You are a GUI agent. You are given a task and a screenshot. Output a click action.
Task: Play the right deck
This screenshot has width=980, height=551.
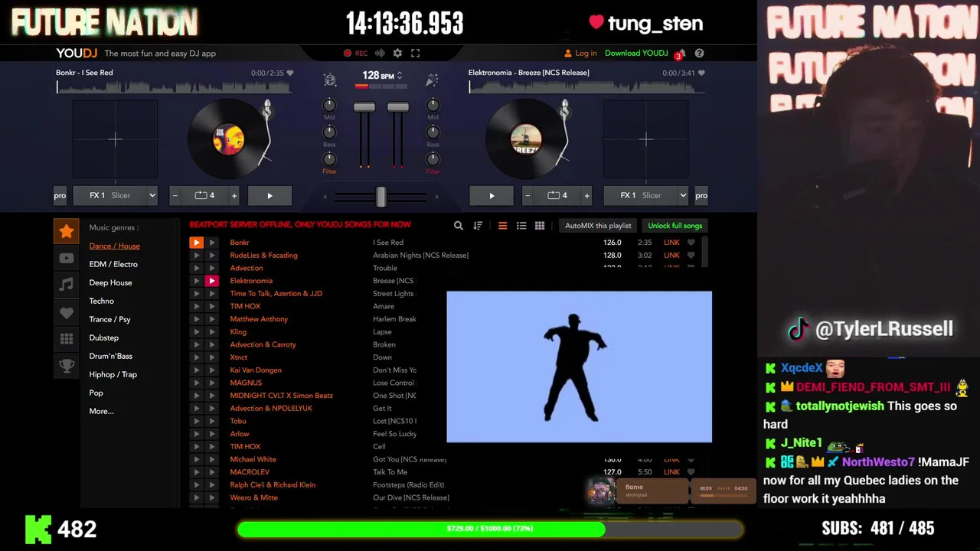click(492, 196)
